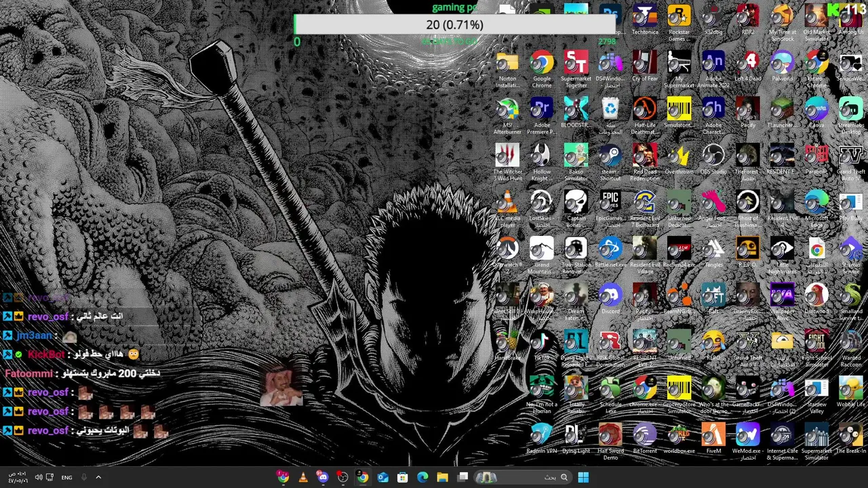Open Red Dead Redemption desktop icon
The image size is (868, 488).
point(645,163)
